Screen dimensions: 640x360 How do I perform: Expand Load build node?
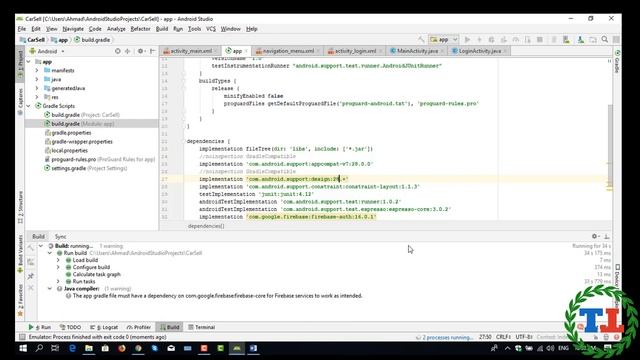pyautogui.click(x=58, y=260)
